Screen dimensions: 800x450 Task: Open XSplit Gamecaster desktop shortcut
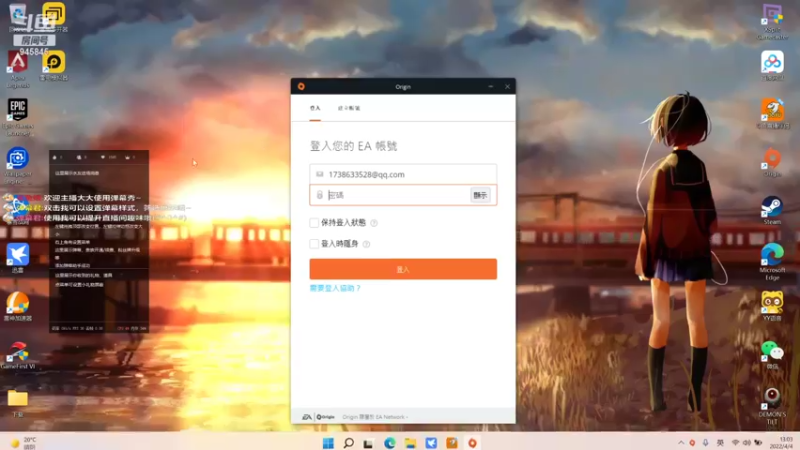click(772, 21)
